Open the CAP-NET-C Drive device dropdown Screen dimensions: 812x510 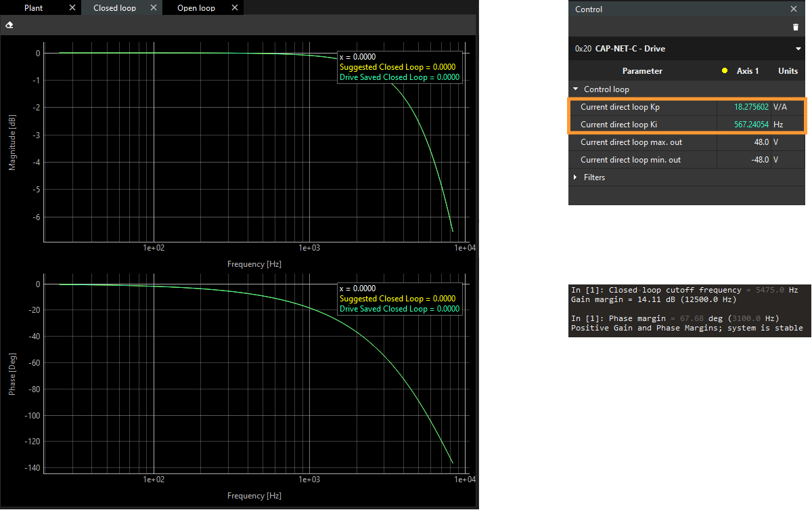(798, 48)
